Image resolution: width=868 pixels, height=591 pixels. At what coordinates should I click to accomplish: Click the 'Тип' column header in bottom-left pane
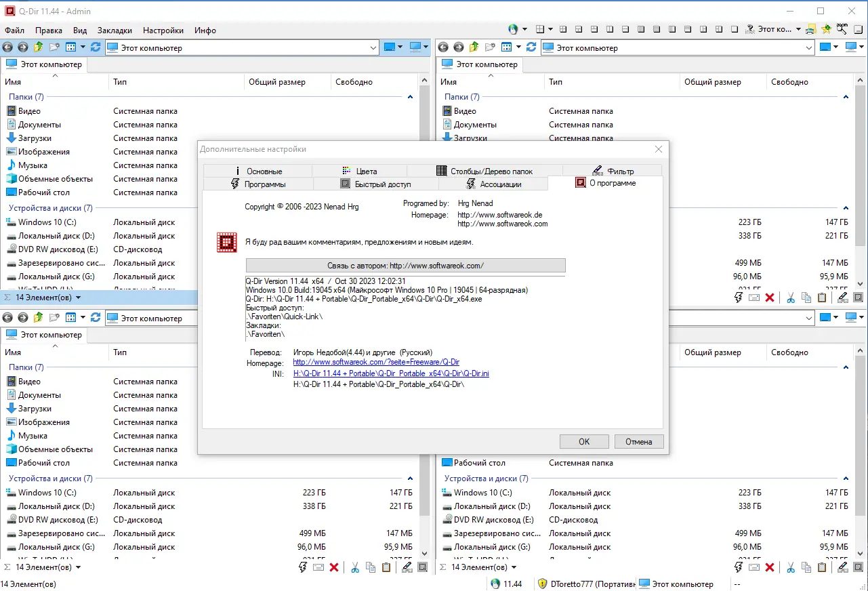(176, 352)
